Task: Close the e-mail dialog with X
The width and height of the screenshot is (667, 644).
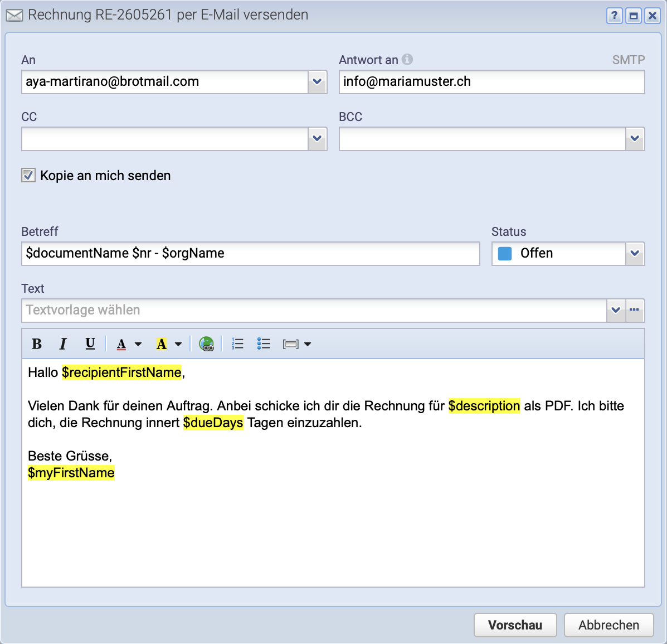Action: coord(652,16)
